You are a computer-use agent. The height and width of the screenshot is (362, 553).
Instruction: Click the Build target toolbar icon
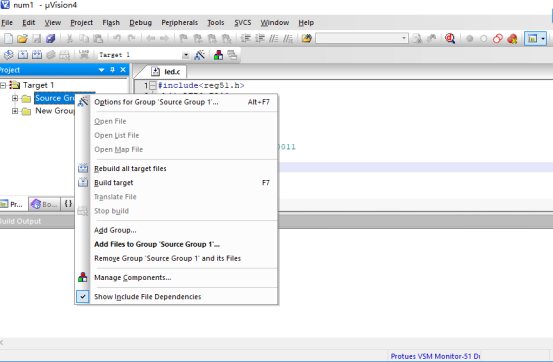pyautogui.click(x=23, y=55)
